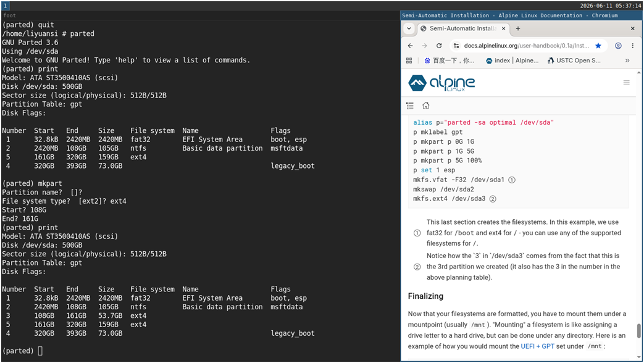
Task: Go to docs home via house icon
Action: [x=425, y=106]
